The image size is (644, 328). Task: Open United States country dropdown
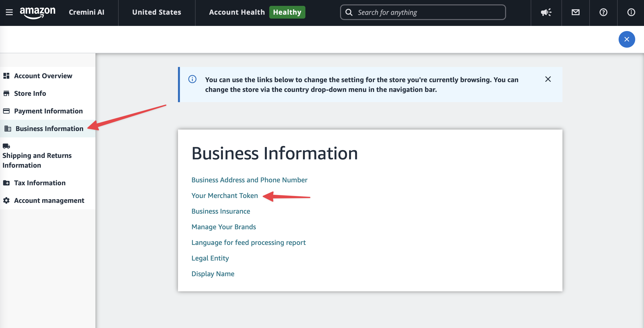coord(156,12)
